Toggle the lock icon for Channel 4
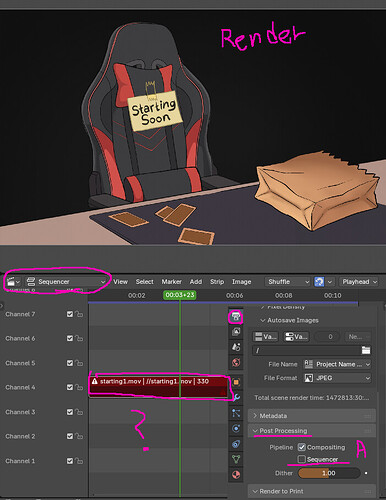Viewport: 386px width, 500px height. point(79,387)
